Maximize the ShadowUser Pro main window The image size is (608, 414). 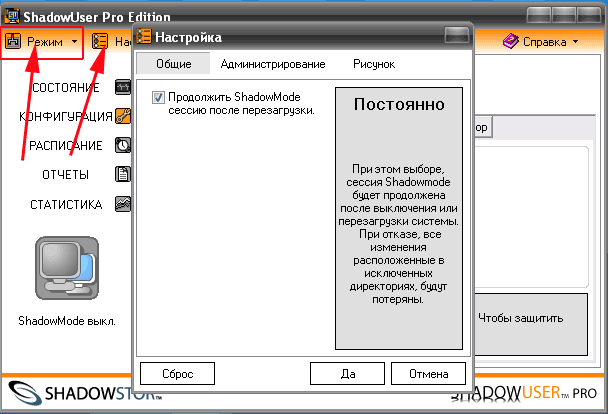coord(563,16)
